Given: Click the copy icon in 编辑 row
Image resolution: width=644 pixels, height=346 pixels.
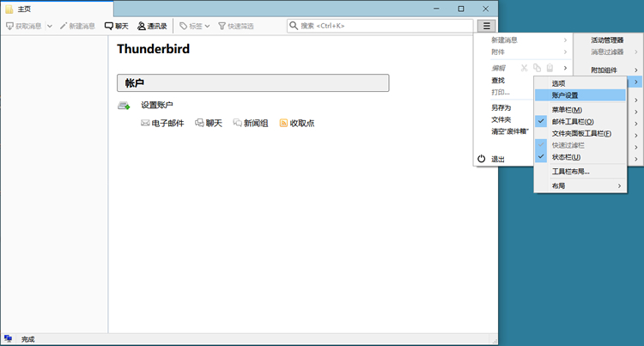Looking at the screenshot, I should 537,68.
